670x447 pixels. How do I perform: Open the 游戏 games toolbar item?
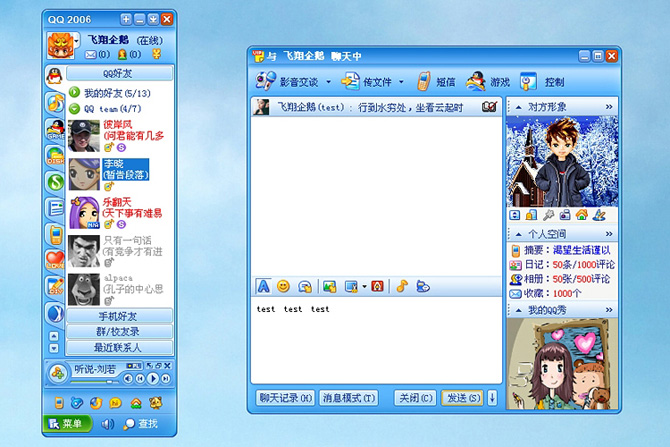[477, 81]
